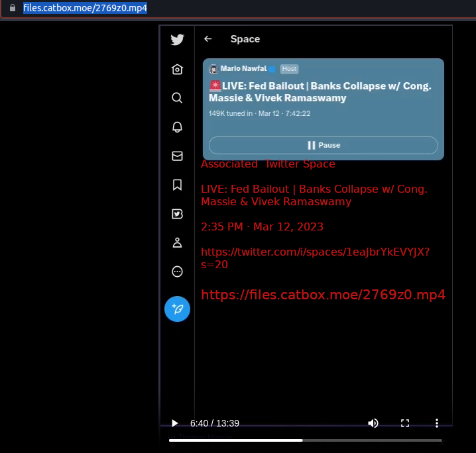Go back using the arrow beside Space
Viewport: 476px width, 453px height.
click(x=208, y=39)
